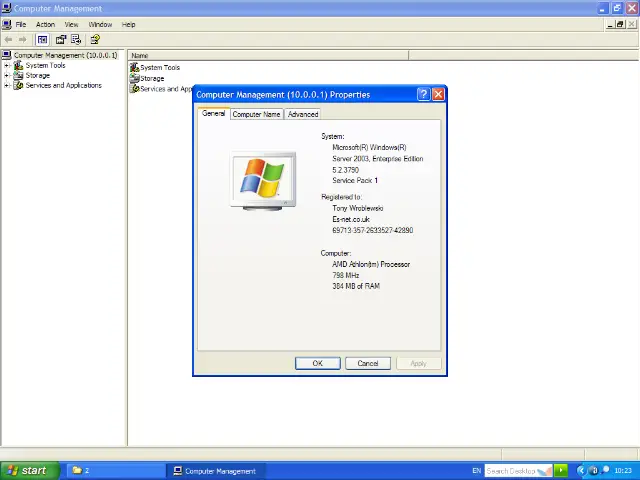
Task: Open the Window menu
Action: click(100, 24)
